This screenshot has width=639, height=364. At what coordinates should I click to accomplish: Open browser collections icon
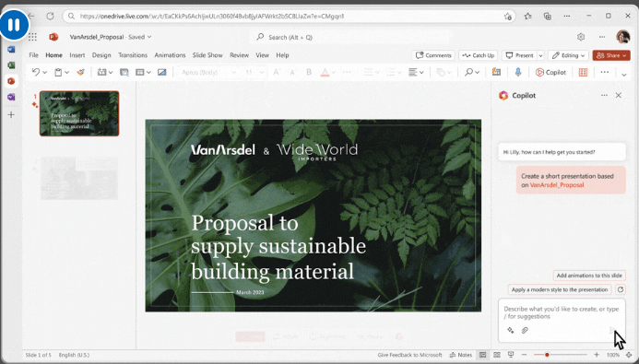click(x=548, y=16)
